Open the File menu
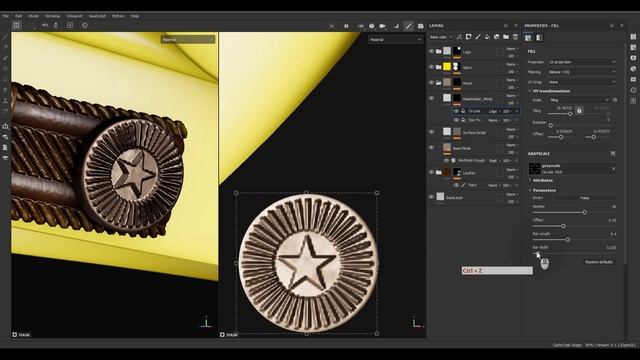This screenshot has height=360, width=640. (5, 16)
